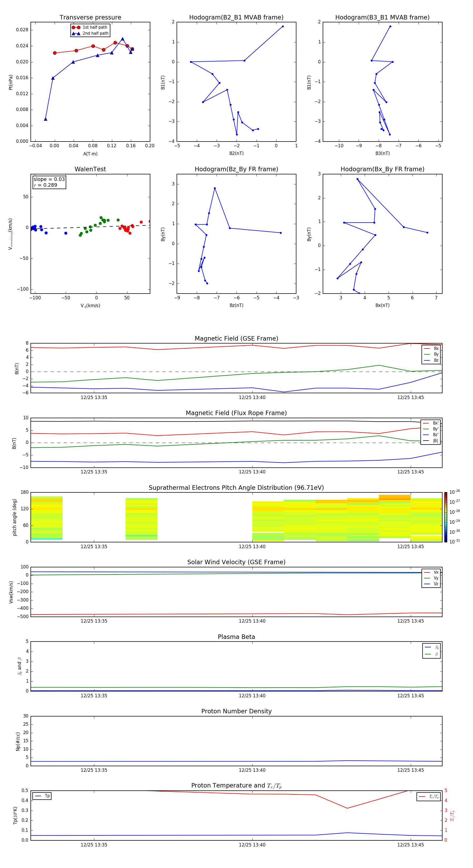
Task: Click the "pitch angle (deg)" axis label
Action: click(14, 517)
